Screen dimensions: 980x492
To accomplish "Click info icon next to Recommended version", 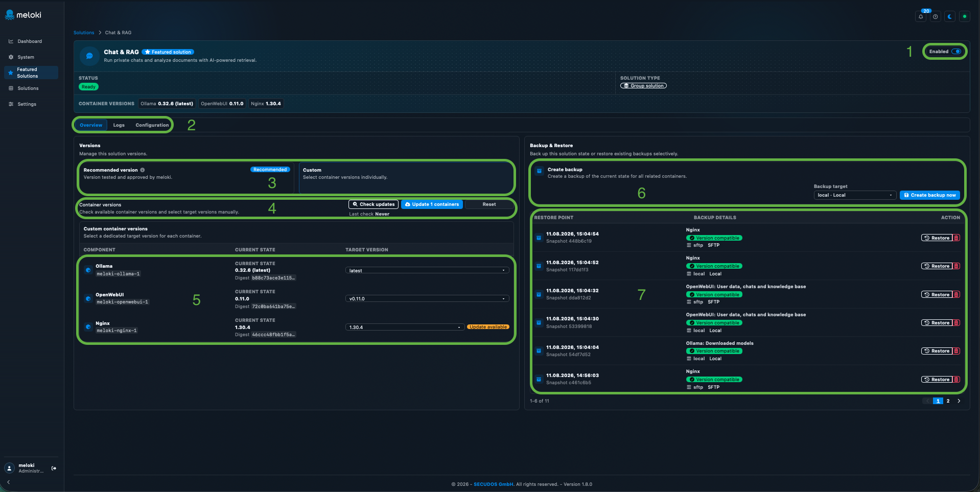I will coord(143,170).
